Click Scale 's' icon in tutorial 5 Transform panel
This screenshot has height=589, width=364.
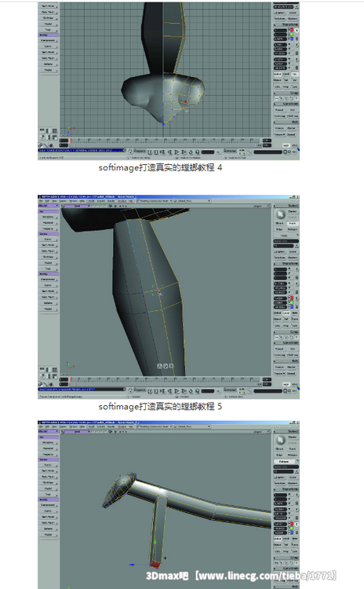pos(297,269)
